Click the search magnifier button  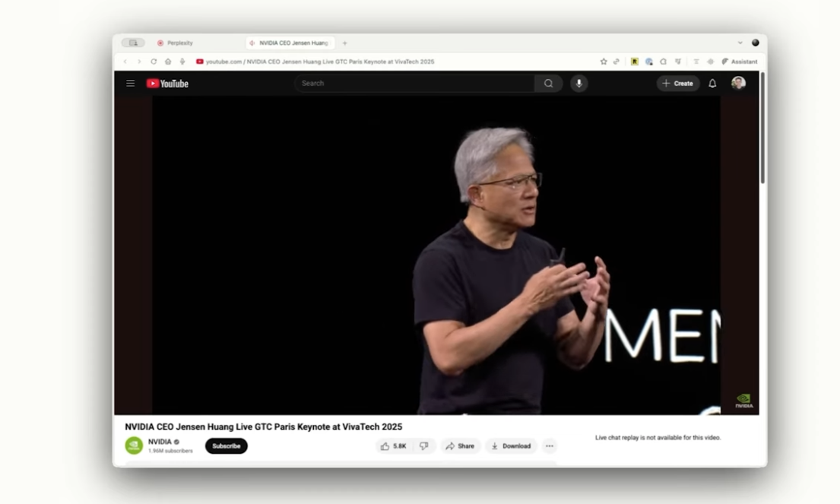click(x=548, y=84)
